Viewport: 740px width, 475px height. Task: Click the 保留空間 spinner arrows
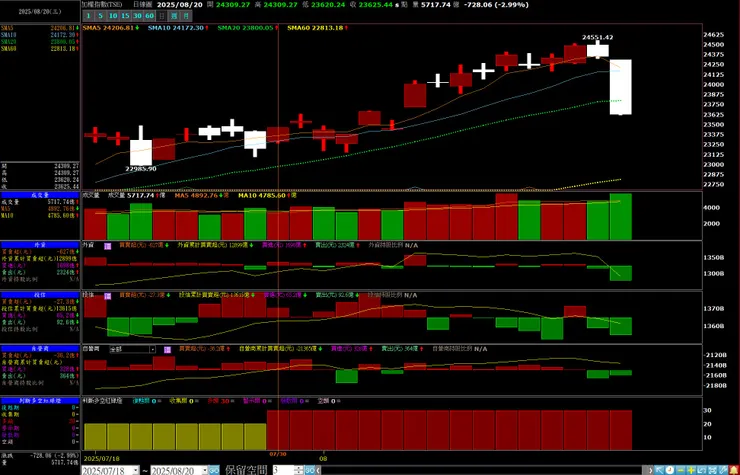(298, 471)
